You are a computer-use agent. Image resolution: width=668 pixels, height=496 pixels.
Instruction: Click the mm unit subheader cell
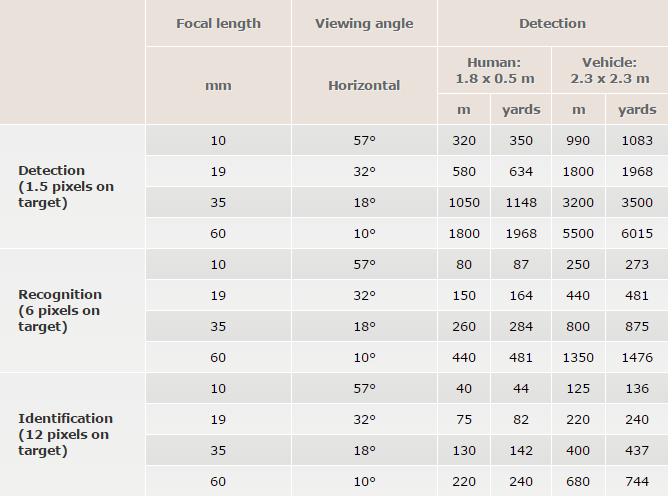pyautogui.click(x=218, y=85)
